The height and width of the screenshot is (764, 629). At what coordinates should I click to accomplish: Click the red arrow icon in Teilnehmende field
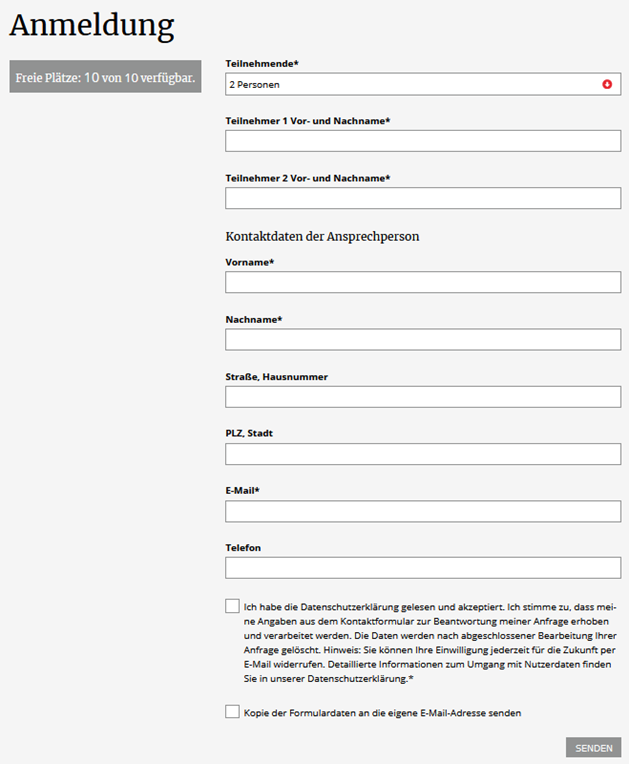pyautogui.click(x=607, y=84)
